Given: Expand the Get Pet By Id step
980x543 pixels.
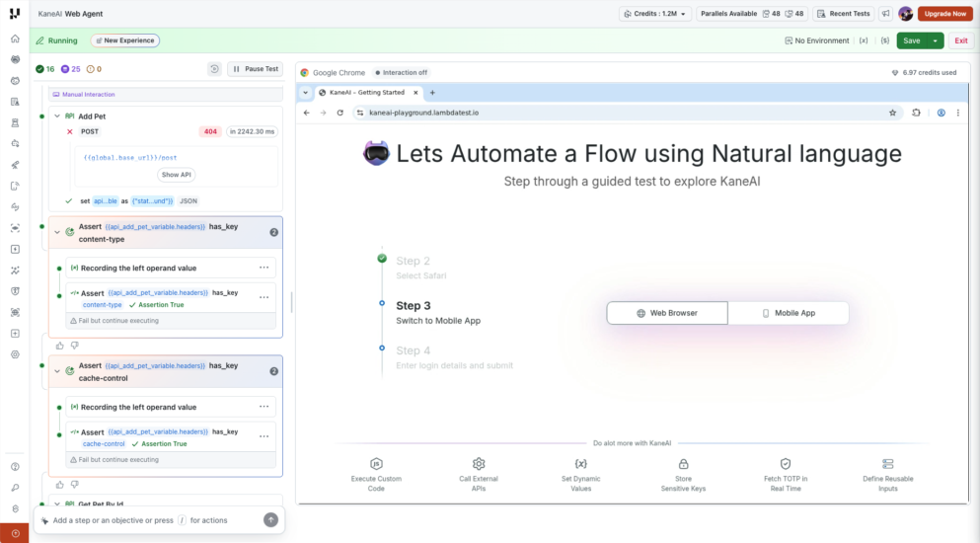Looking at the screenshot, I should [57, 504].
